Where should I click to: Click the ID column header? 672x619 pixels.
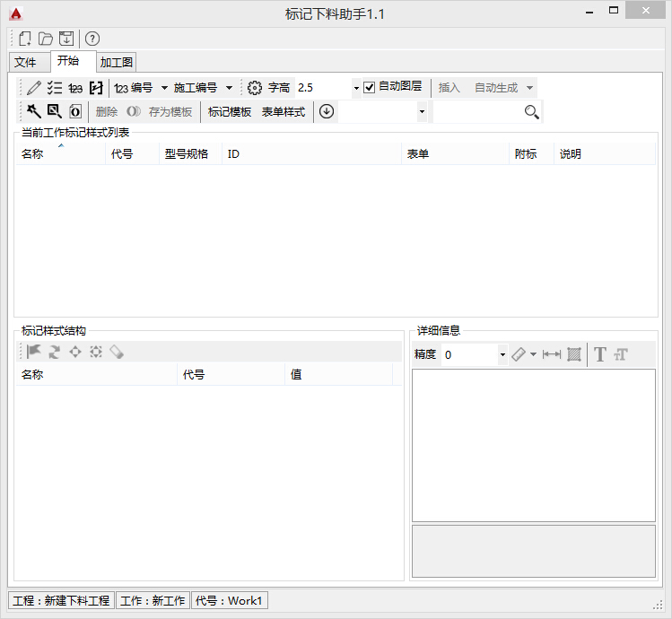(x=311, y=153)
